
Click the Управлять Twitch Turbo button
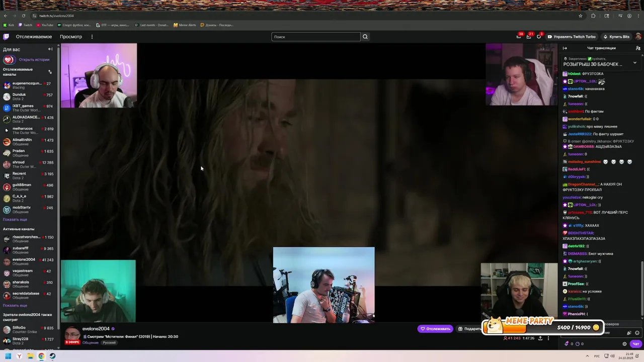click(x=572, y=37)
